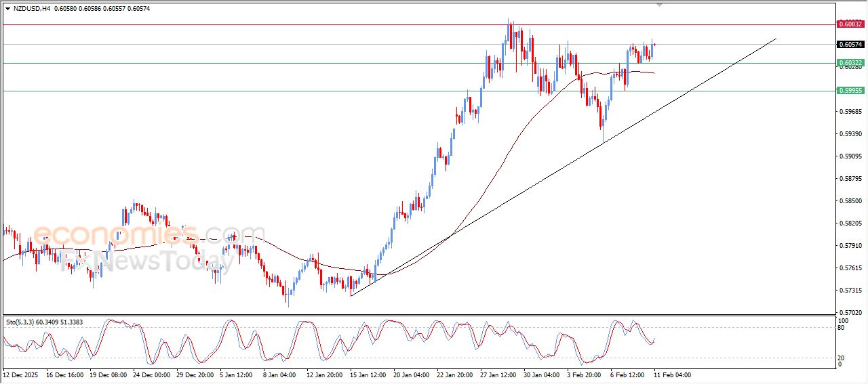Click the 0.57315 value on price scale
Image resolution: width=868 pixels, height=384 pixels.
[x=850, y=291]
